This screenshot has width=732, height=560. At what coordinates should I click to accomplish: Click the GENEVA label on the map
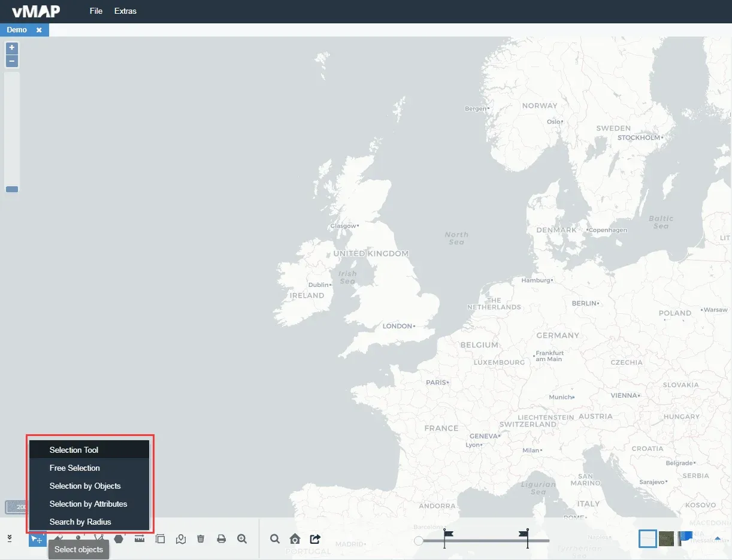click(483, 437)
